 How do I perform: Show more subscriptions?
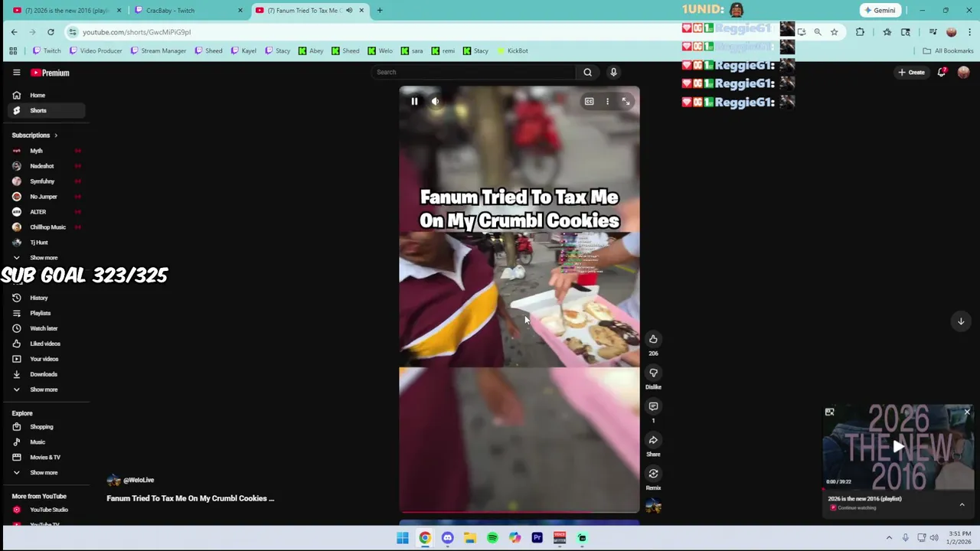click(46, 258)
